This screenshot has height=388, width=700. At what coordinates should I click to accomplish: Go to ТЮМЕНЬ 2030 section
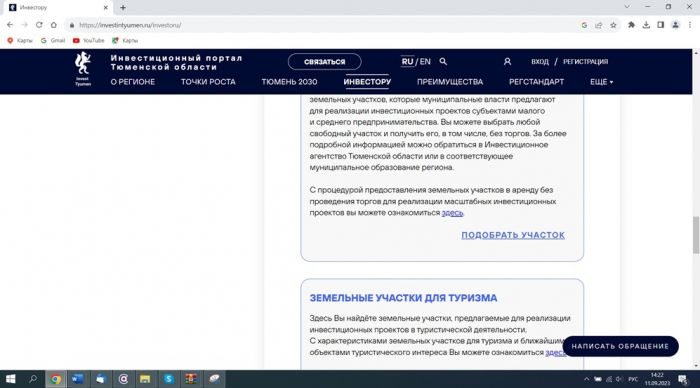point(289,82)
